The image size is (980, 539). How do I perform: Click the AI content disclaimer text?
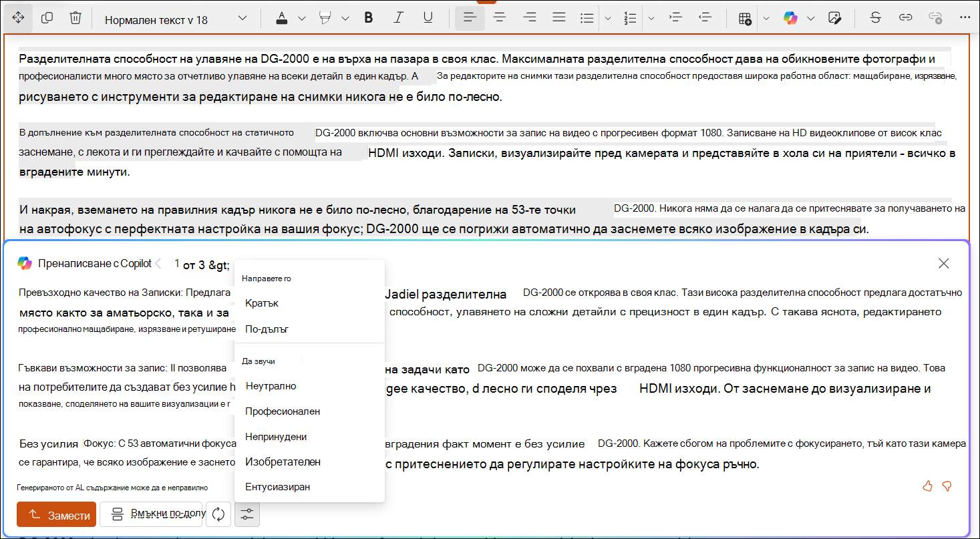[113, 488]
